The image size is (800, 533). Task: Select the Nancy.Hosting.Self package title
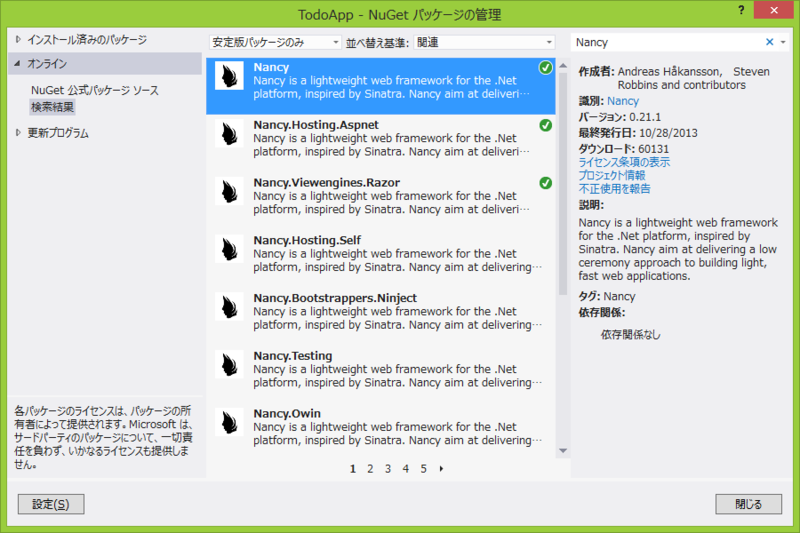point(307,240)
